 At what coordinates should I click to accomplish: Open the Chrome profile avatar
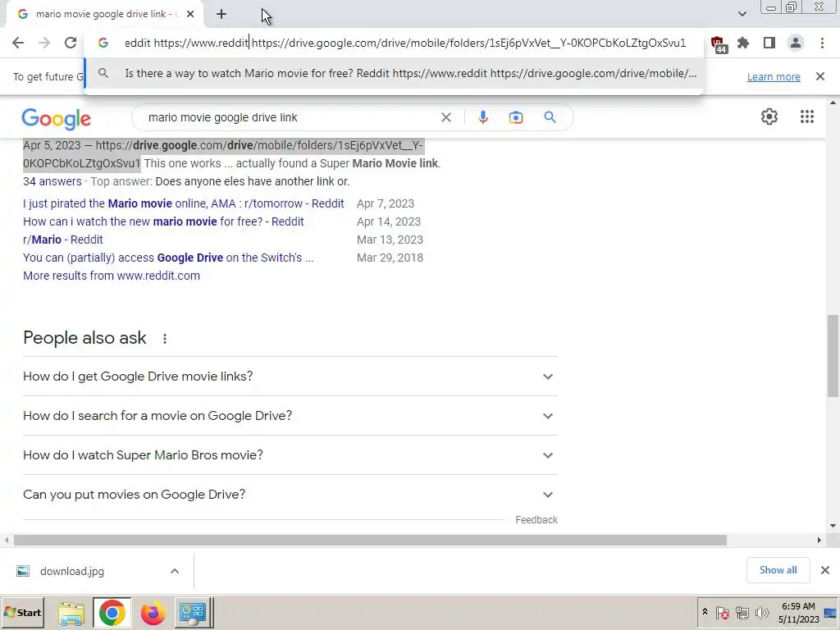click(796, 43)
